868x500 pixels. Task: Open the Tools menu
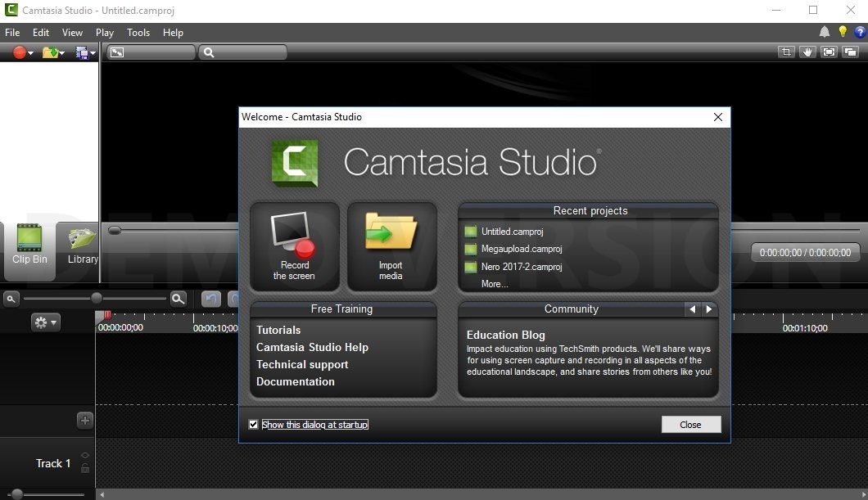[x=138, y=33]
